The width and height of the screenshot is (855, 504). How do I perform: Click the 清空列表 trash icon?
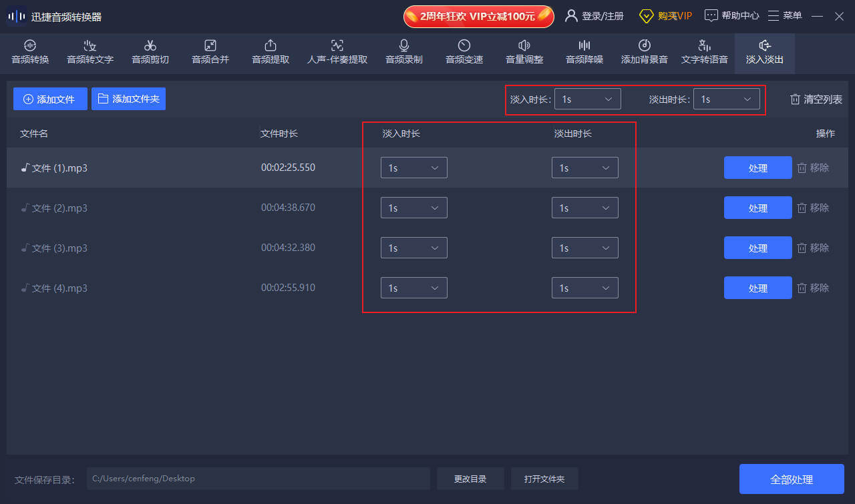pyautogui.click(x=796, y=99)
